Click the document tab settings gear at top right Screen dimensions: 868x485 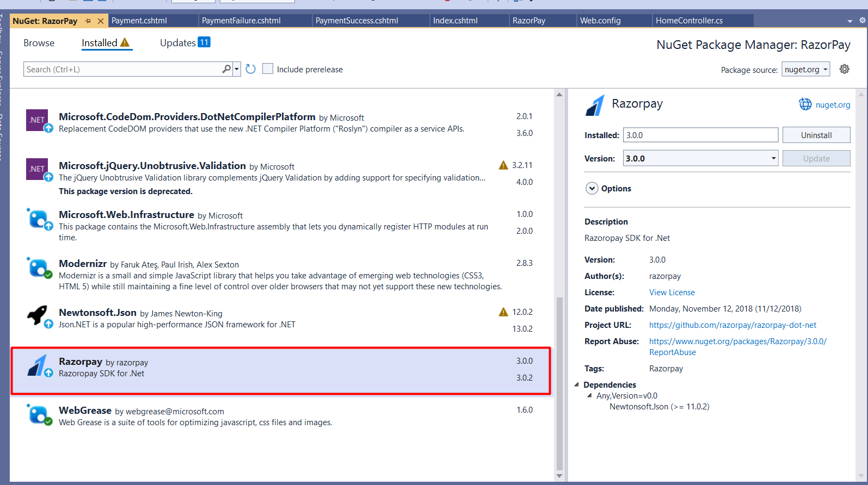863,20
